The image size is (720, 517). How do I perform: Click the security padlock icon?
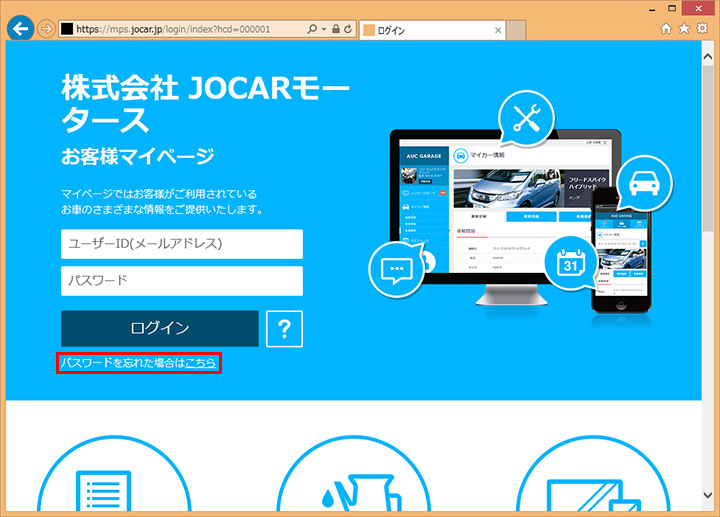click(336, 29)
